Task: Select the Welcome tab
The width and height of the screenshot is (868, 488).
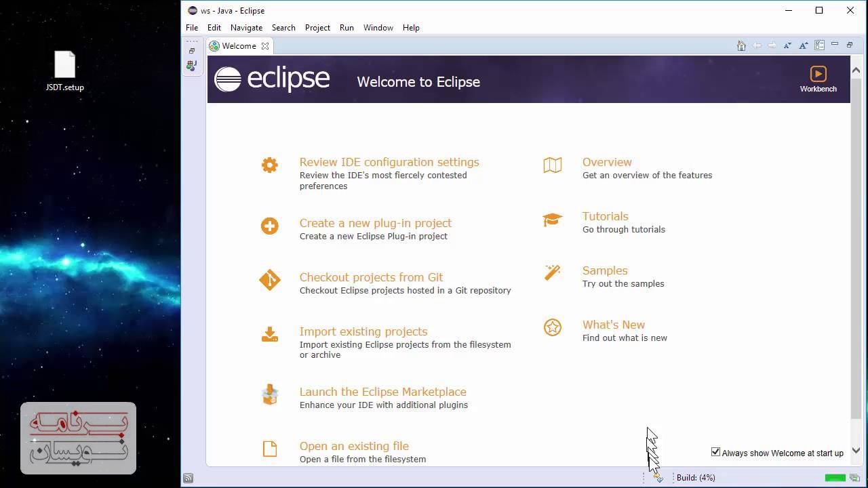Action: pyautogui.click(x=239, y=46)
